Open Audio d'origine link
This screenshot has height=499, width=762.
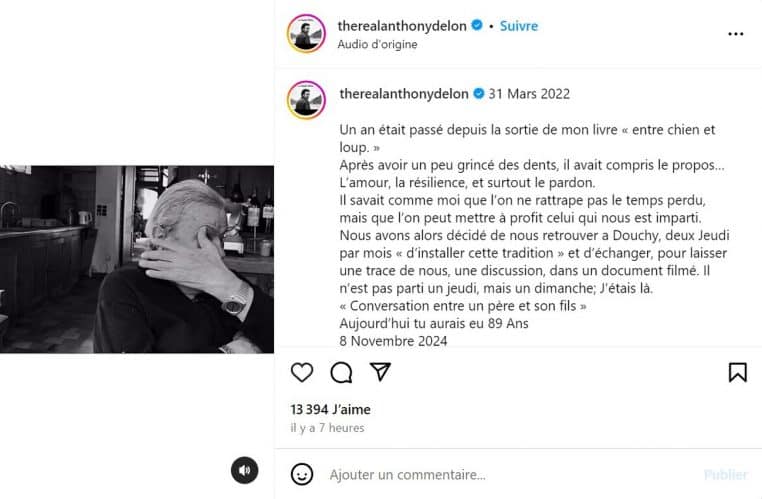pos(377,44)
